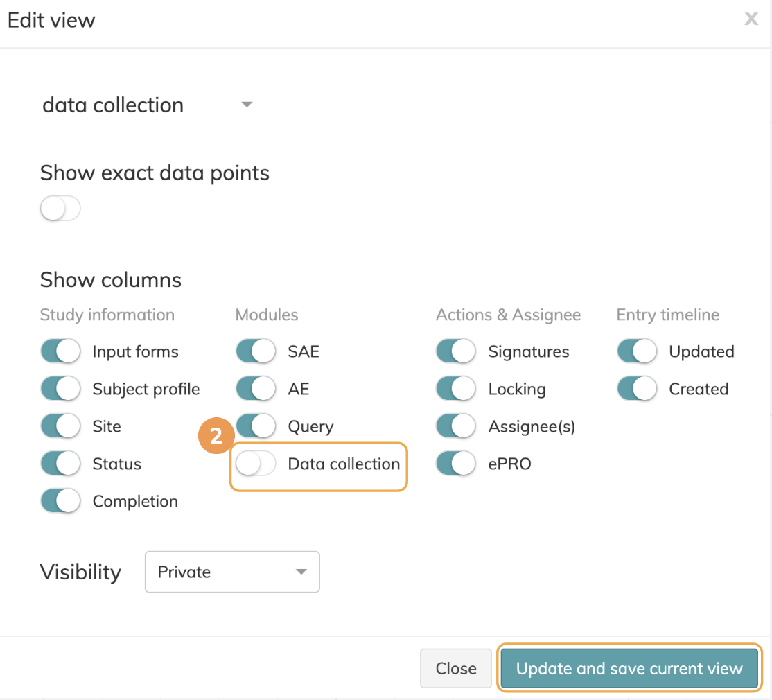772x700 pixels.
Task: Disable the Subject profile column toggle
Action: 60,390
